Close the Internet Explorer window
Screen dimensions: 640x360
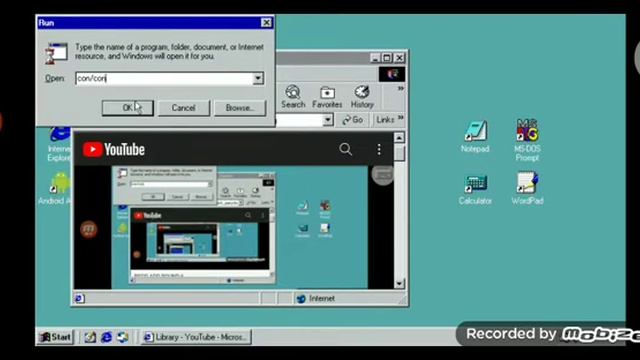tap(400, 58)
